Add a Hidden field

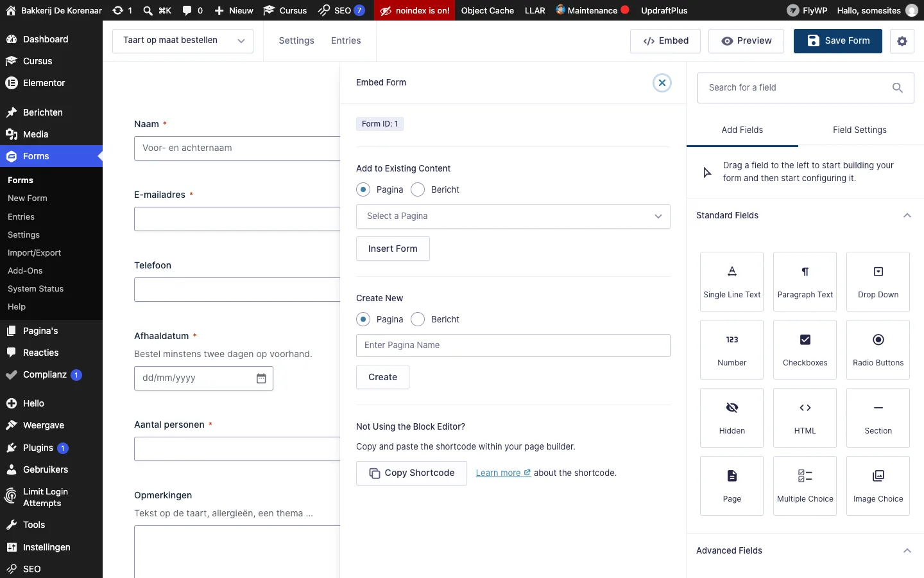click(x=732, y=418)
